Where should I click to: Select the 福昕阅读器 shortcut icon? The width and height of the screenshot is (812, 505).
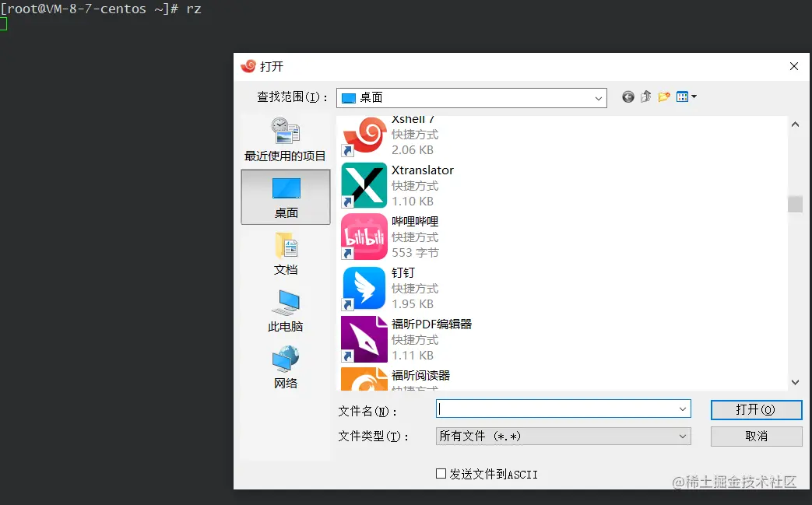coord(364,379)
